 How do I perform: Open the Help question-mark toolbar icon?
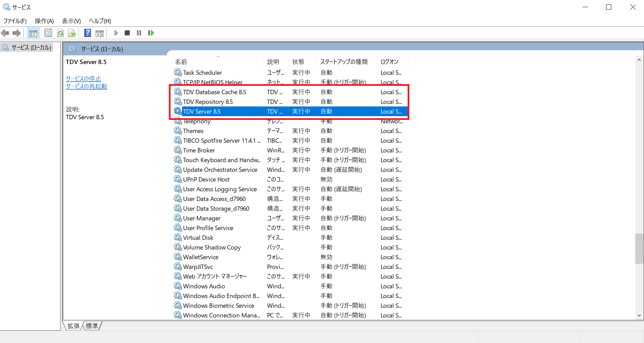[x=88, y=33]
